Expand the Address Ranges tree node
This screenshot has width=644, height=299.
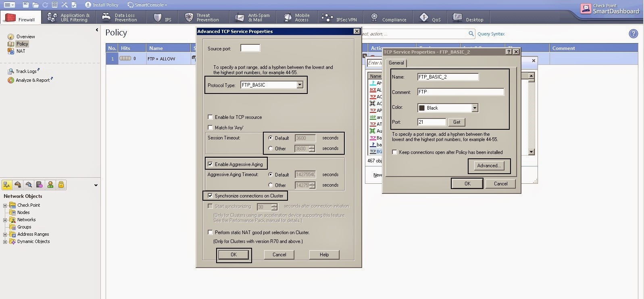pos(5,235)
